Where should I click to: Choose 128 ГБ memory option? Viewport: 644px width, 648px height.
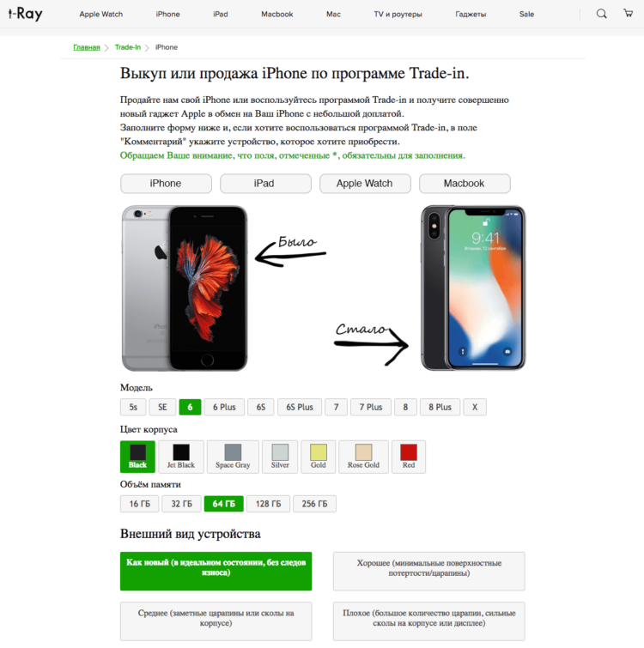268,504
